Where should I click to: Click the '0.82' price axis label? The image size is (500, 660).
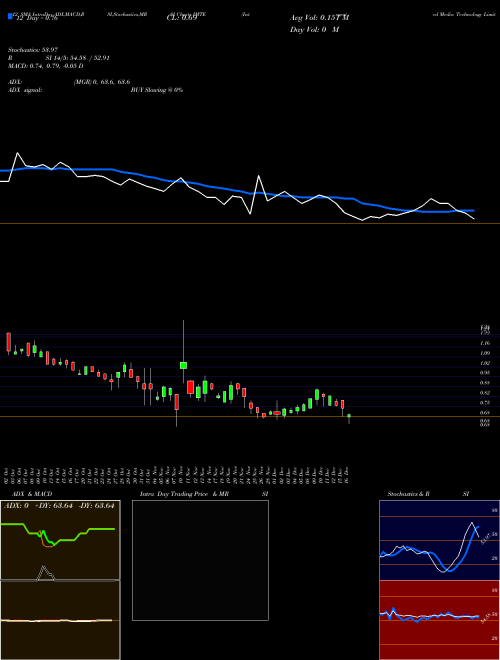[x=485, y=393]
